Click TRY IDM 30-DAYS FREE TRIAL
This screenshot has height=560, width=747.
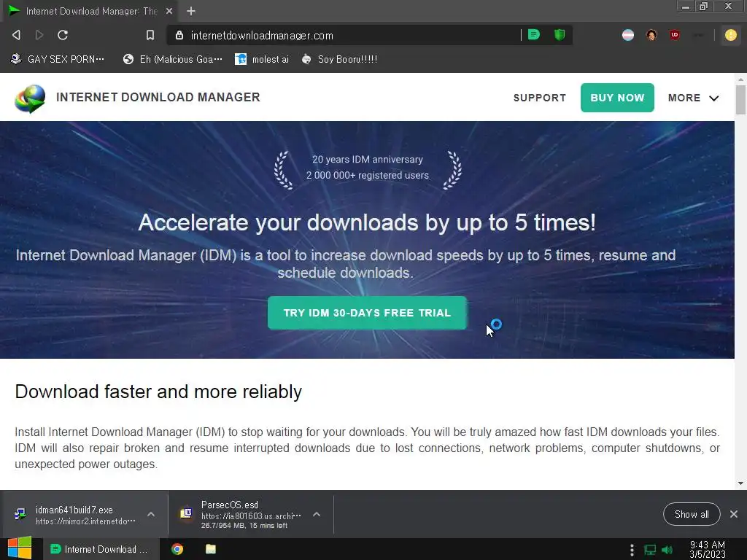(x=368, y=313)
